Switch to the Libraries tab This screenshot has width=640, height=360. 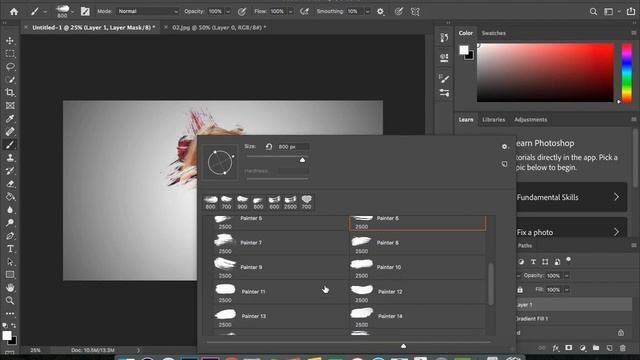[x=493, y=120]
